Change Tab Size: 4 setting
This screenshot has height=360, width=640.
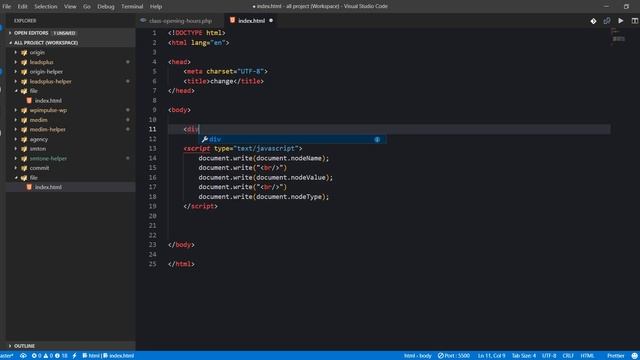pos(524,356)
